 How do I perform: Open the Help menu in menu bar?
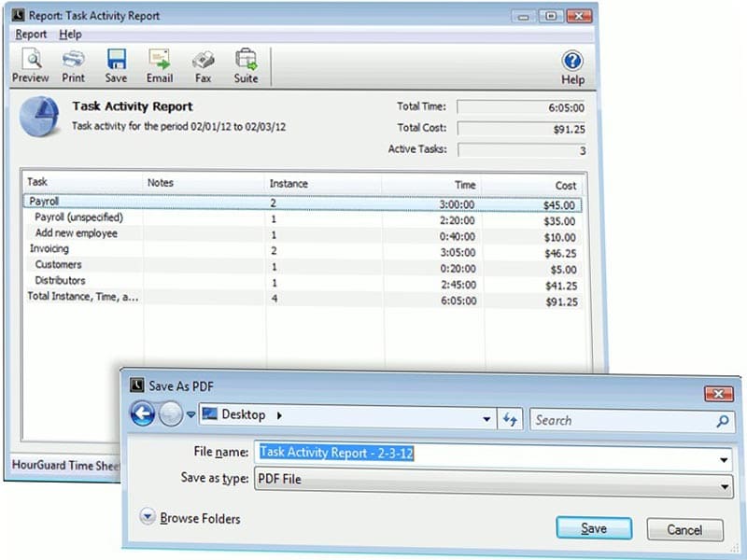(x=70, y=35)
